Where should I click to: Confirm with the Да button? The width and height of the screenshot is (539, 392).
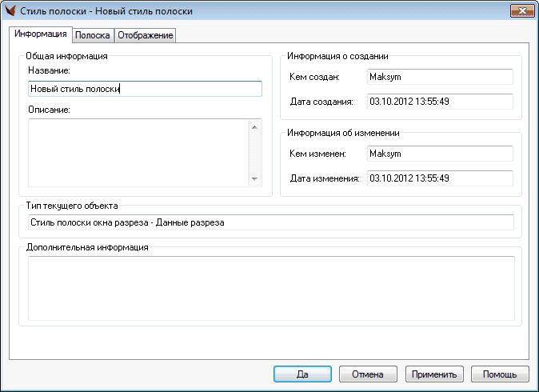click(x=302, y=374)
